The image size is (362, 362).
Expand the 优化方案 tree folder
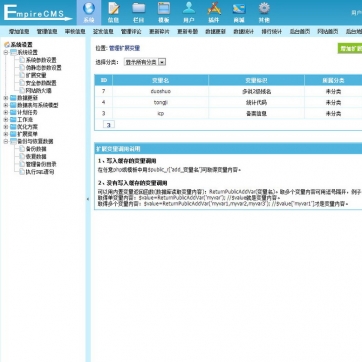[6, 127]
